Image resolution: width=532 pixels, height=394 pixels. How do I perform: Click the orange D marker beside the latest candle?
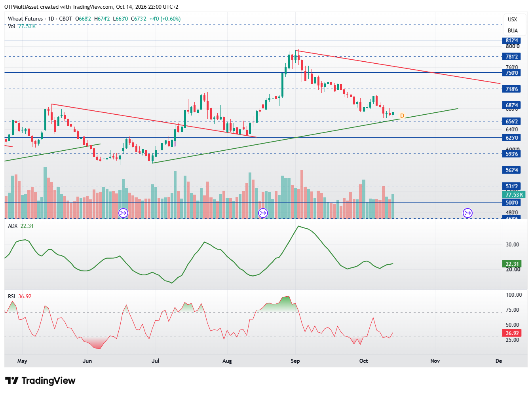tap(402, 116)
